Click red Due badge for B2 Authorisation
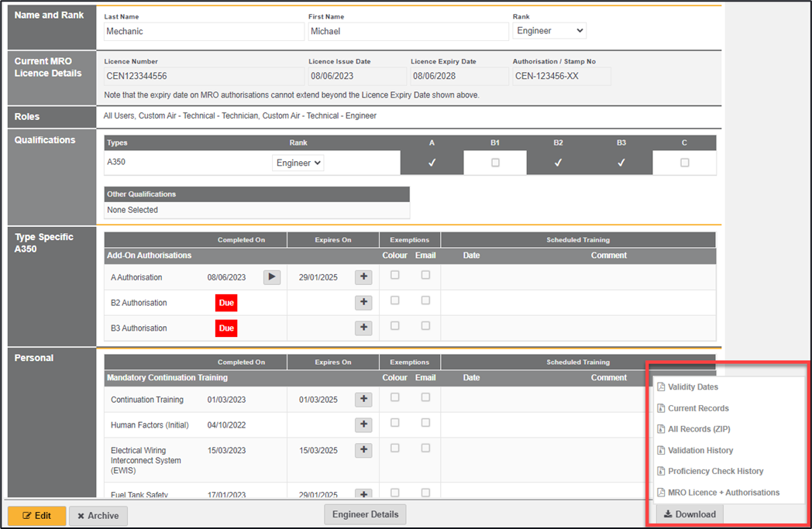 click(226, 303)
